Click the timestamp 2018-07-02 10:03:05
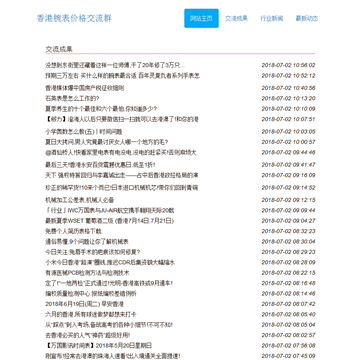Screen dimensions: 360x360 point(288,131)
